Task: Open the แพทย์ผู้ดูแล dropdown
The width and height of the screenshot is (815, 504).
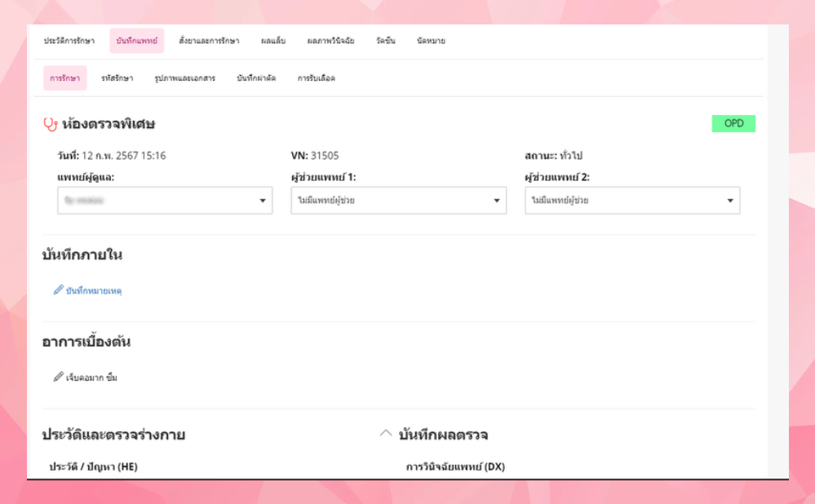Action: [165, 201]
